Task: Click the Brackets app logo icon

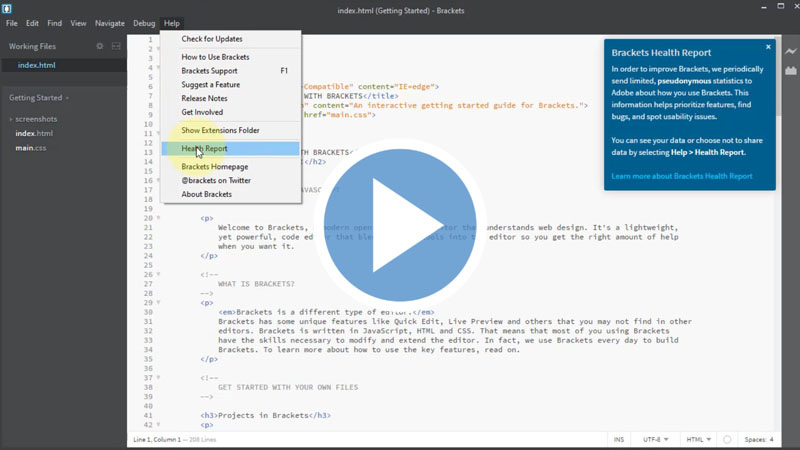Action: coord(9,9)
